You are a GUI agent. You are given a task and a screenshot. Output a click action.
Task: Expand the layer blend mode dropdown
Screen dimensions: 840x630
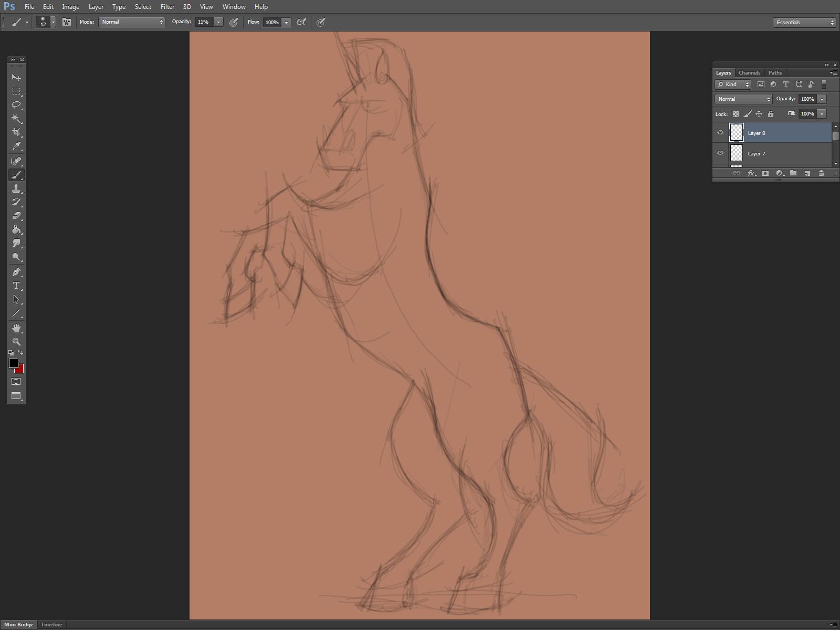point(743,99)
